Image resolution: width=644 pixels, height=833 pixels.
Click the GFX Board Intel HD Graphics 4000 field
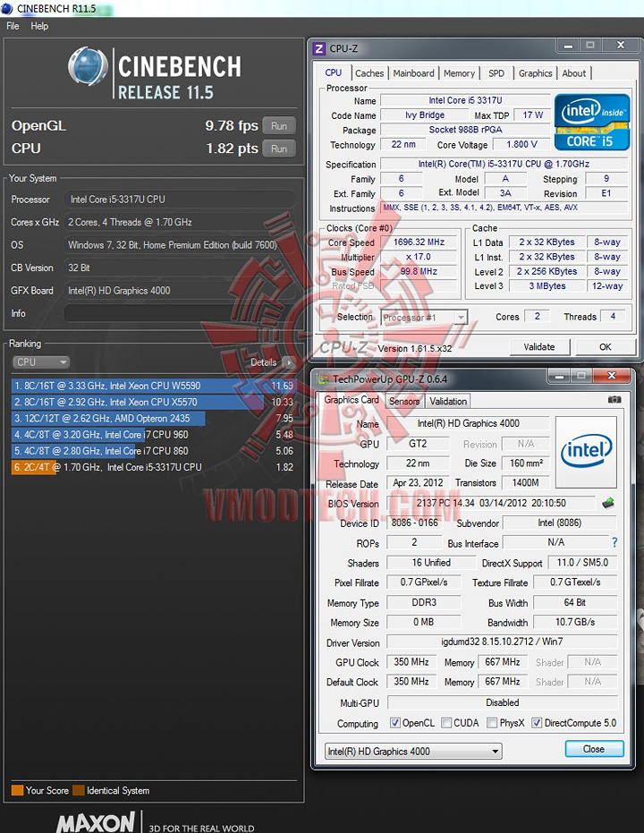tap(180, 291)
